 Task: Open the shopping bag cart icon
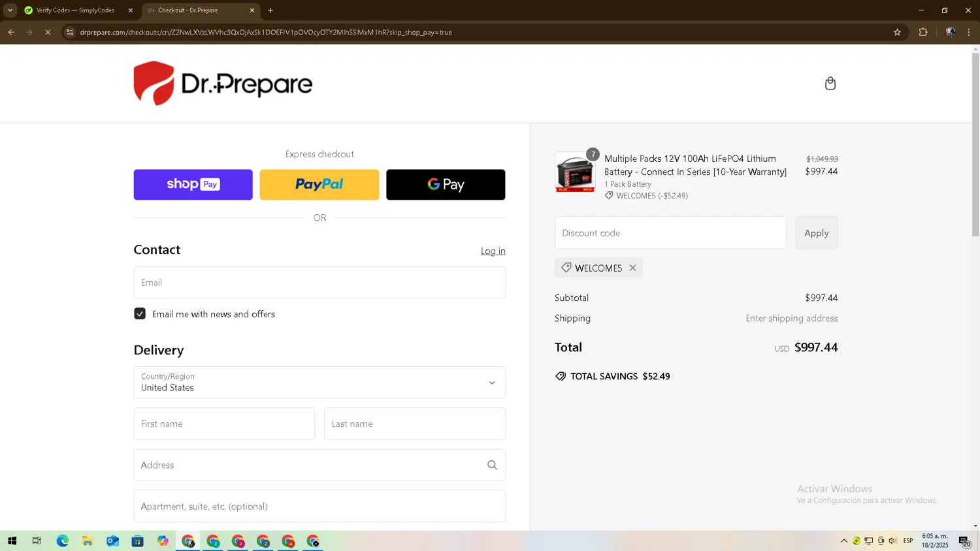[830, 84]
